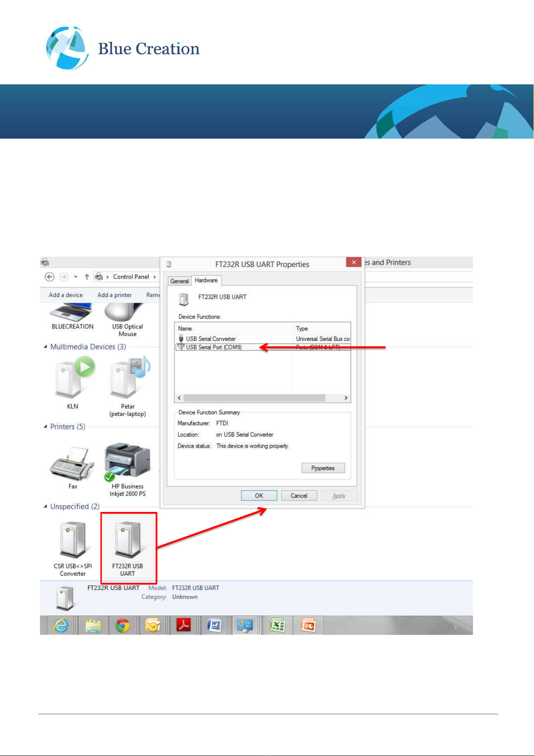
Task: Click Add a device in the toolbar
Action: pyautogui.click(x=66, y=295)
